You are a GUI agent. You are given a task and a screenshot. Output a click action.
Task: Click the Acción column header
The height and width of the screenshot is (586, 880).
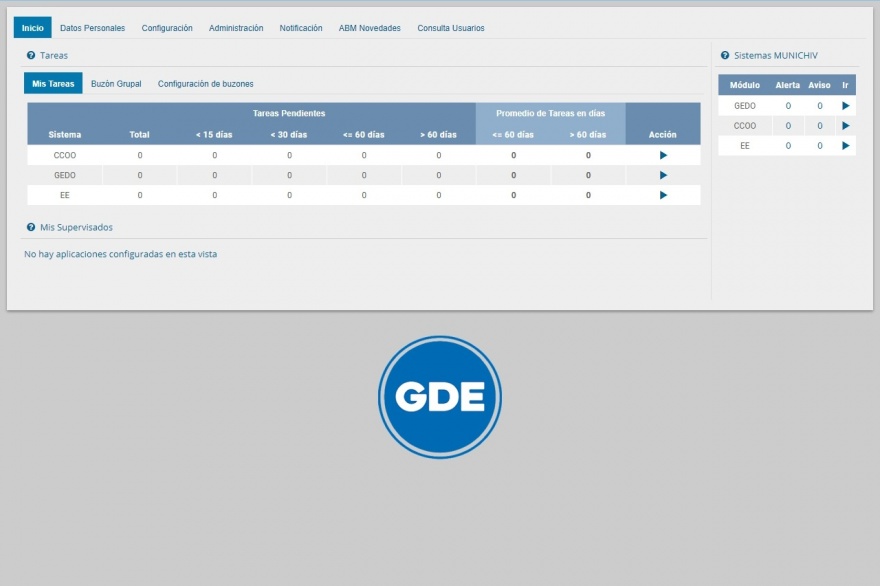662,135
